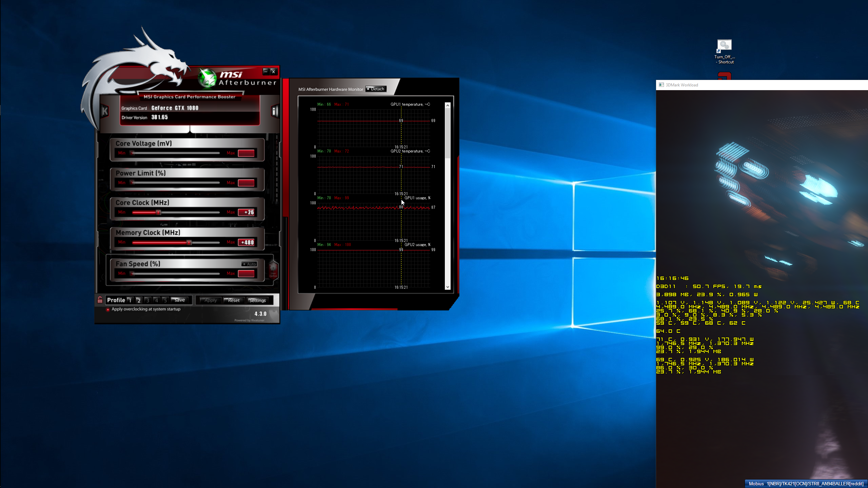This screenshot has width=868, height=488.
Task: Click the Memory Clock (MHz) label
Action: point(148,232)
